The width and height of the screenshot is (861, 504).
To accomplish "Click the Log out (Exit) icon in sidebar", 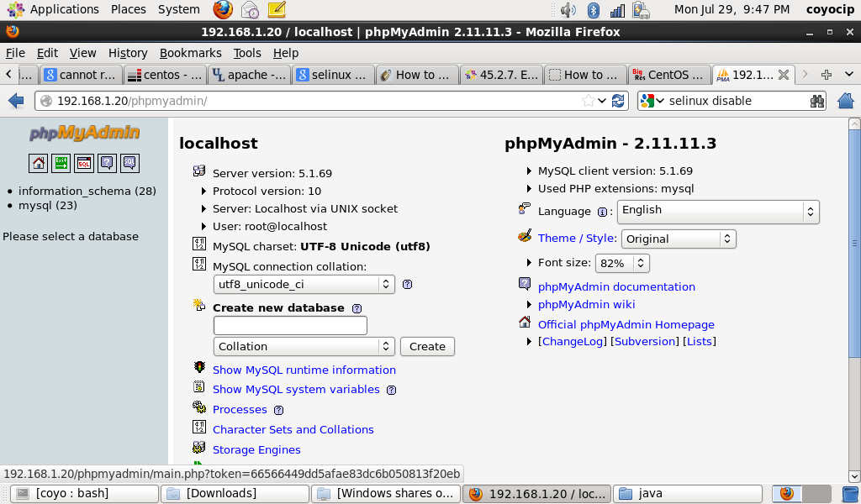I will tap(61, 164).
